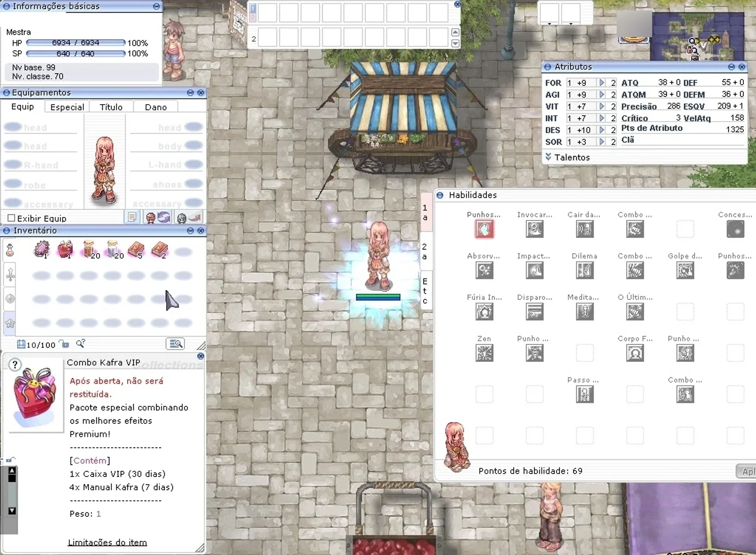The image size is (756, 555).
Task: Switch to the Especial tab
Action: (67, 107)
